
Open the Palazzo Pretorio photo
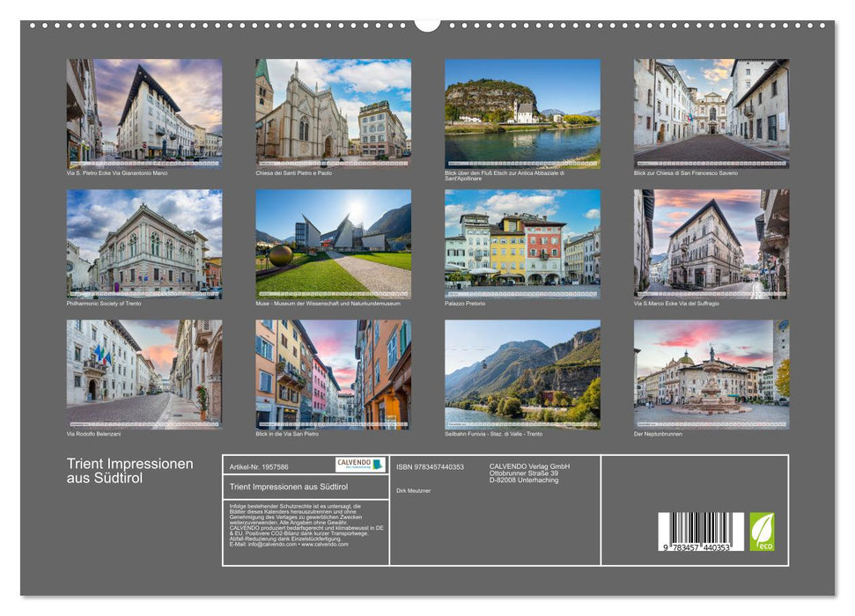(x=522, y=245)
